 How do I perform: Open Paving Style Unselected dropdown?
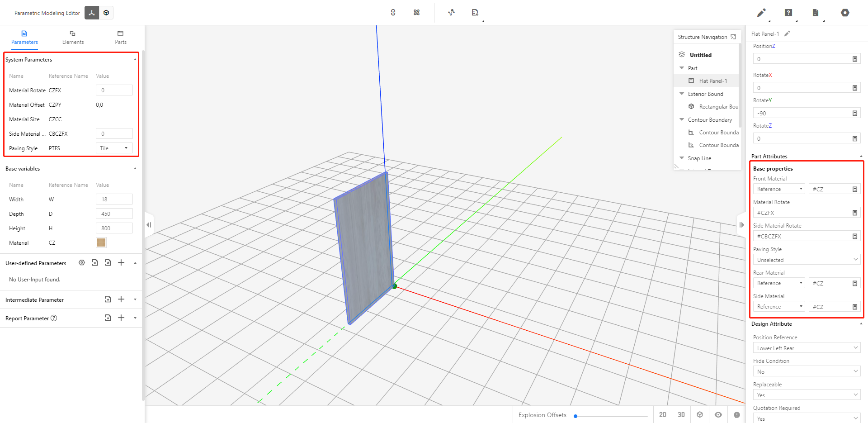[x=807, y=260]
